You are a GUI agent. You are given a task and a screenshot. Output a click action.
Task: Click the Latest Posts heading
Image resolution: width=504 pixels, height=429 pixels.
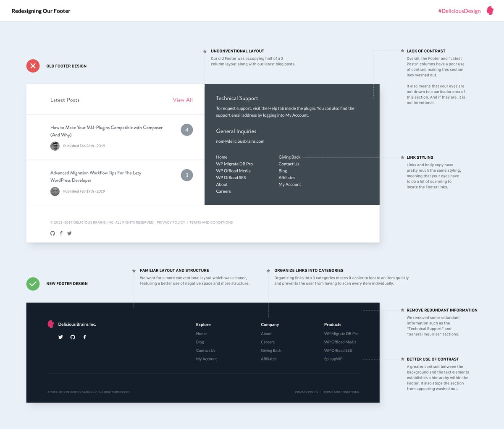point(65,100)
